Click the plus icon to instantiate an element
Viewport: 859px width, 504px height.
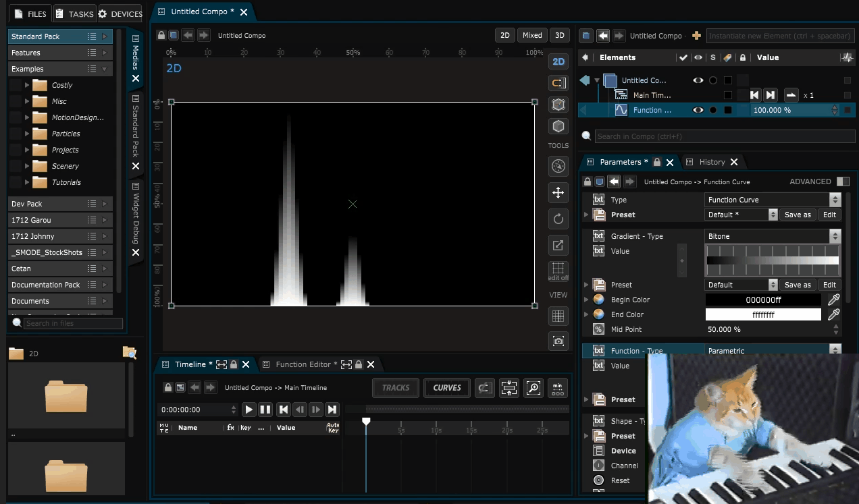coord(698,36)
